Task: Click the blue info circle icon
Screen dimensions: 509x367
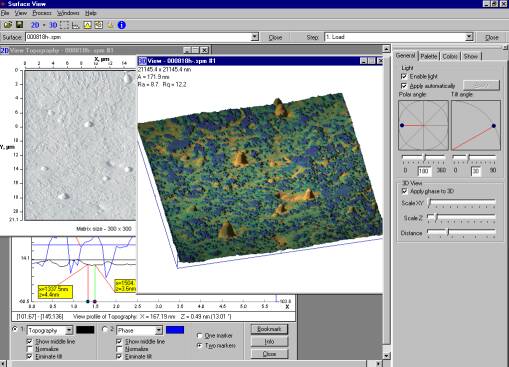Action: coord(122,25)
